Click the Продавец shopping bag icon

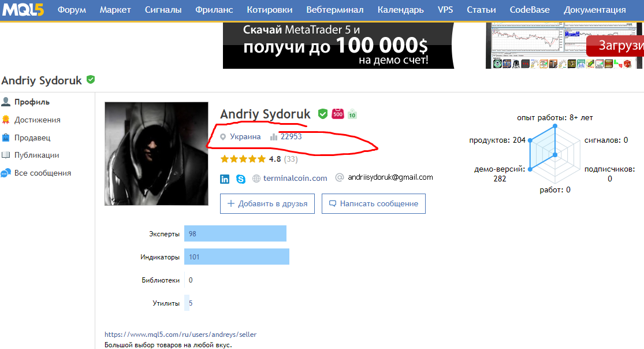pyautogui.click(x=6, y=138)
